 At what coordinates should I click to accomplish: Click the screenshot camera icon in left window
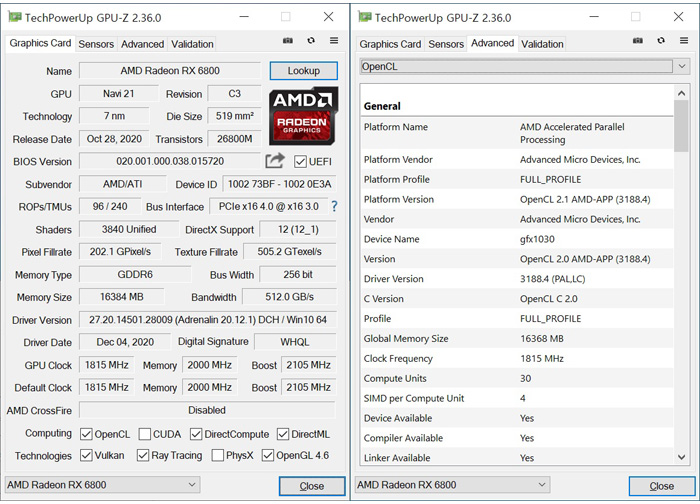pyautogui.click(x=288, y=41)
